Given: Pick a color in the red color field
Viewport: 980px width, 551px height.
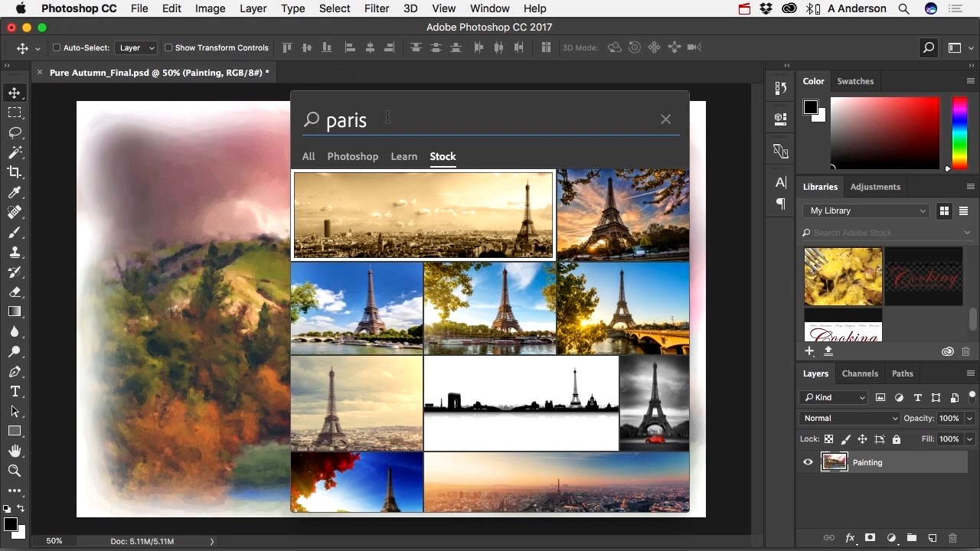Looking at the screenshot, I should click(x=885, y=132).
